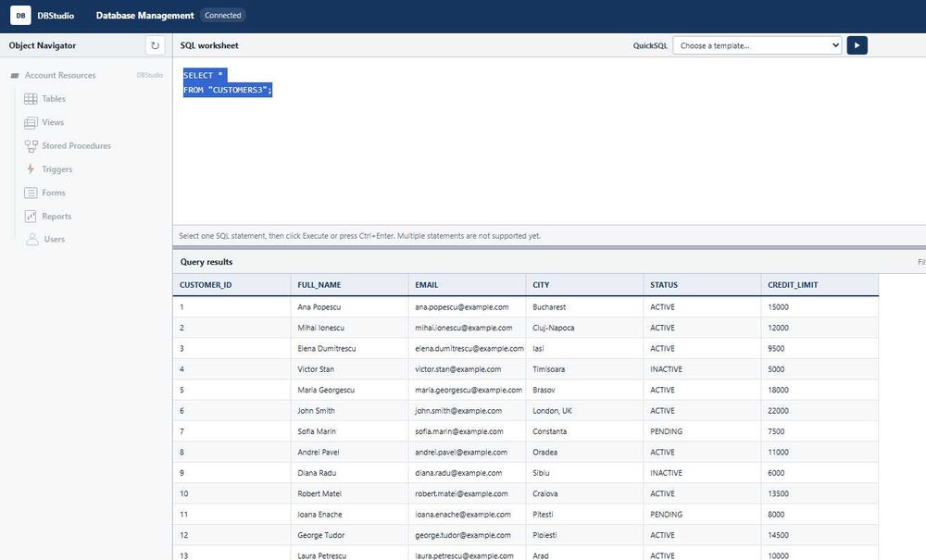The height and width of the screenshot is (560, 926).
Task: Click the Views icon in navigator
Action: coord(31,123)
